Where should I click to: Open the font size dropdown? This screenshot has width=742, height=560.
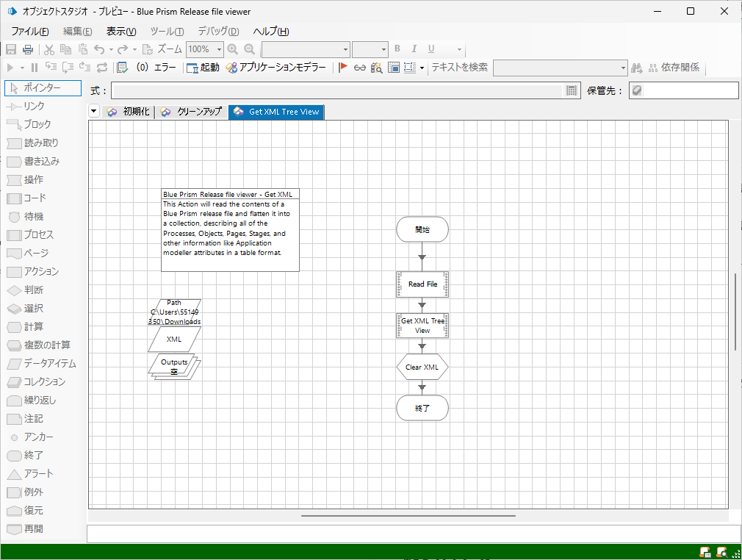383,49
